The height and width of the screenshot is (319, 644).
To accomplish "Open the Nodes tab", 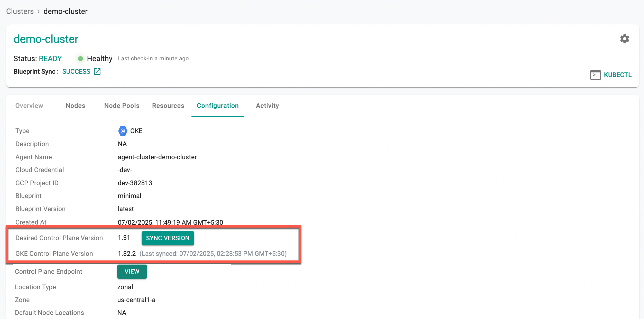I will point(75,106).
